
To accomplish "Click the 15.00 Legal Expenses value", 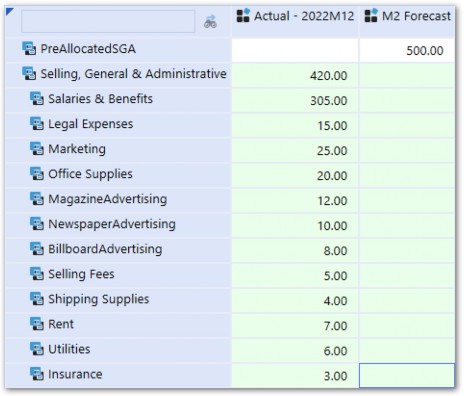I will tap(295, 125).
